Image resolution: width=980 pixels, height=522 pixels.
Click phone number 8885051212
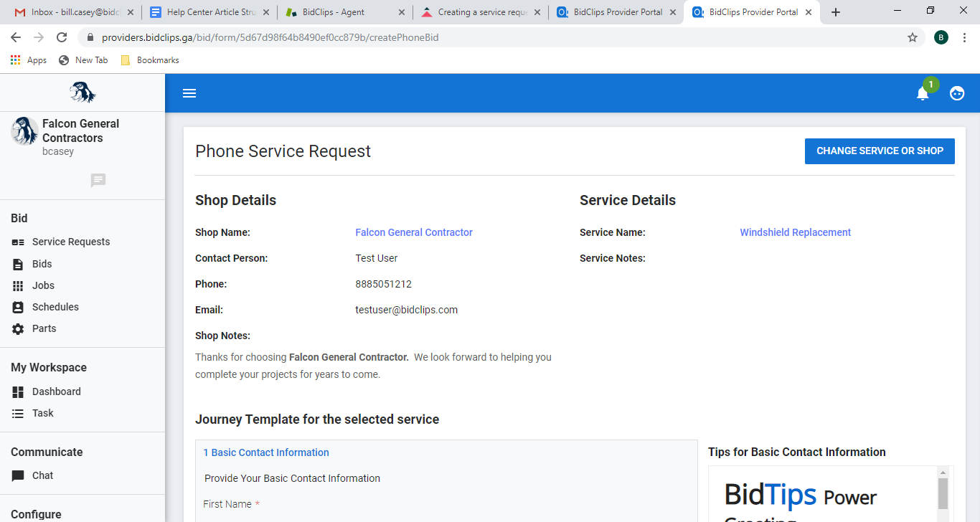(x=384, y=284)
